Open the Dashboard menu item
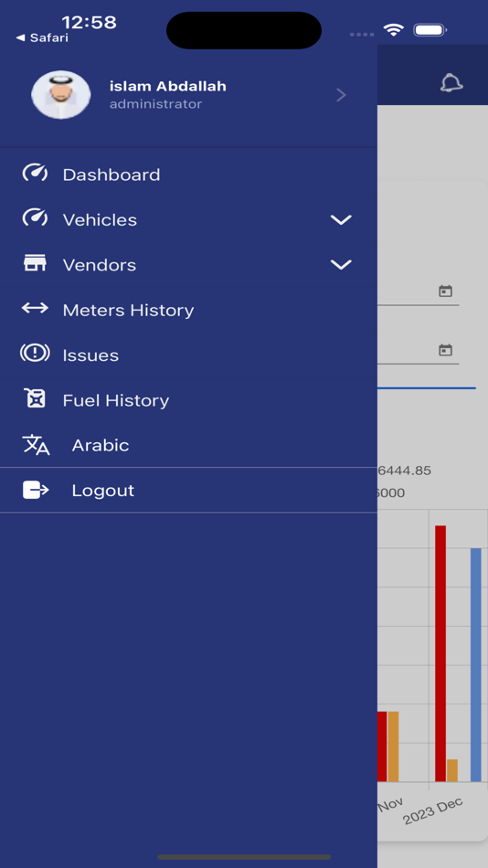The image size is (488, 868). click(x=188, y=175)
